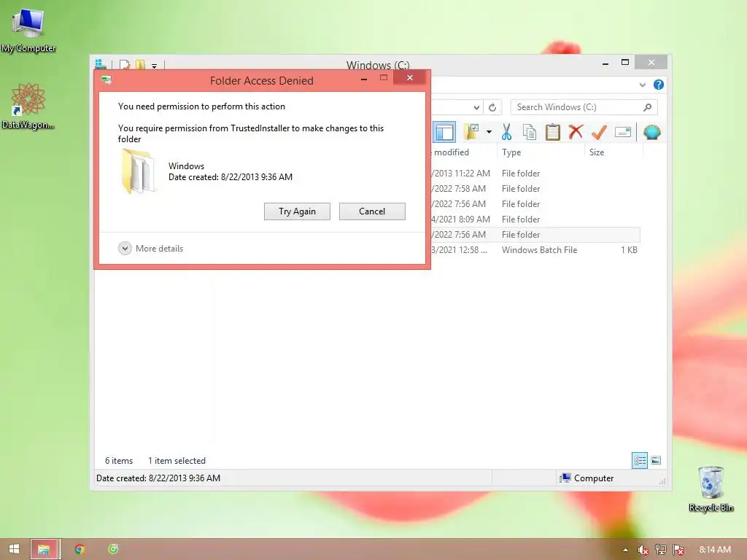
Task: Click Date created text in Explorer status bar
Action: point(158,478)
